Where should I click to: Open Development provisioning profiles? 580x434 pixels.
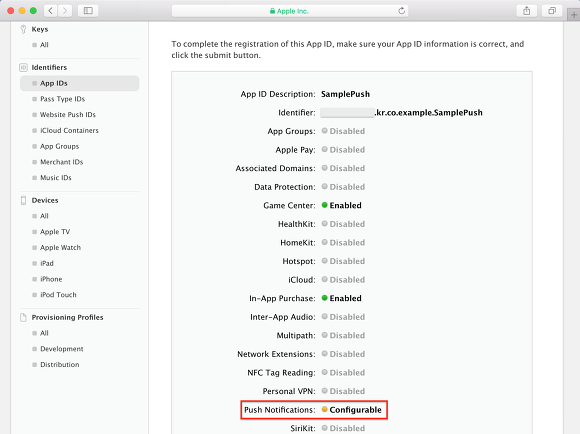point(61,349)
